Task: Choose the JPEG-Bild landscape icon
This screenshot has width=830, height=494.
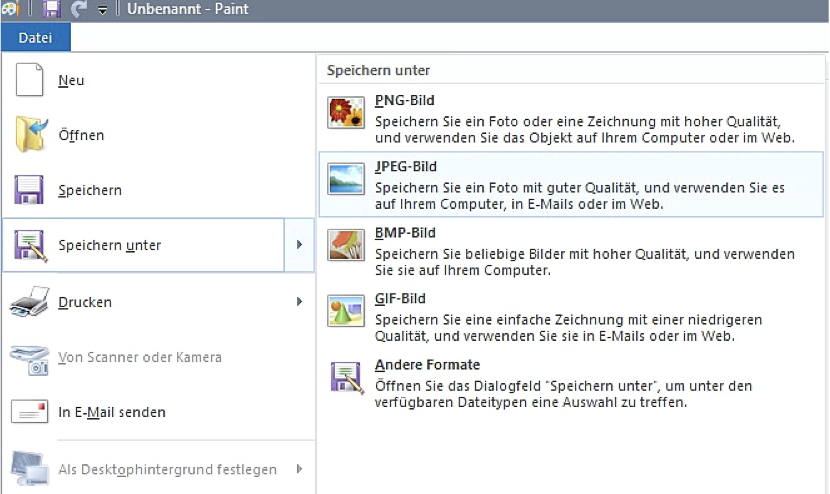Action: [346, 179]
